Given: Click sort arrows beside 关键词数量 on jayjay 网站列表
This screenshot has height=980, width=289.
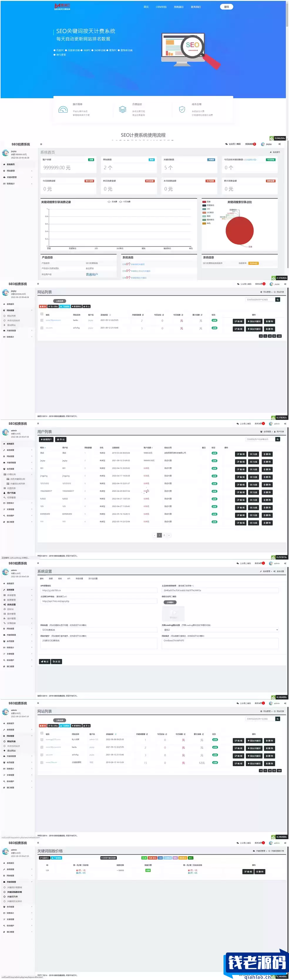Looking at the screenshot, I should coord(143,315).
